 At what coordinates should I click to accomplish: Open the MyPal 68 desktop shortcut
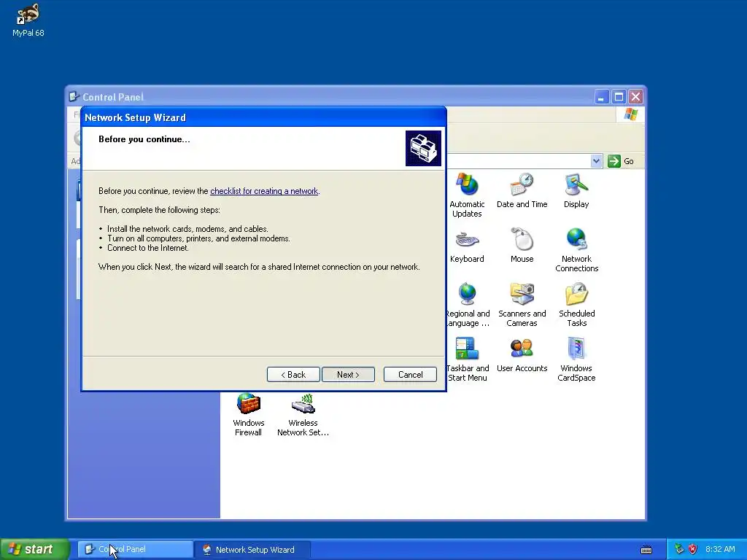click(x=28, y=20)
